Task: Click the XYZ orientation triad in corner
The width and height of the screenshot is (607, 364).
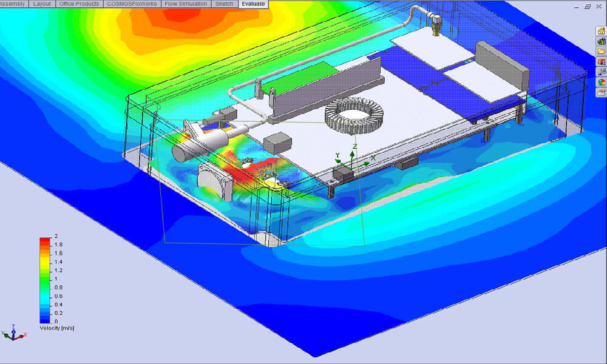Action: (x=13, y=334)
